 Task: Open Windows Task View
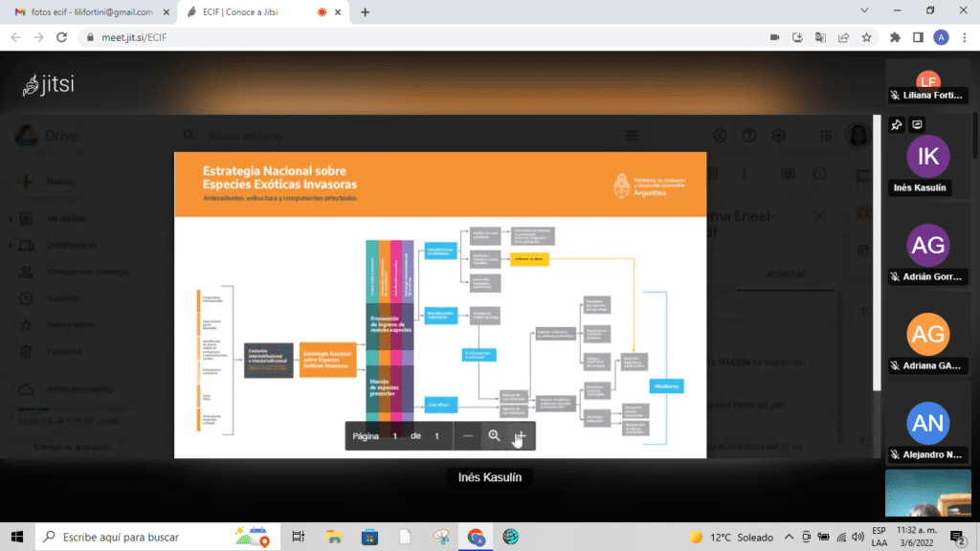[299, 537]
